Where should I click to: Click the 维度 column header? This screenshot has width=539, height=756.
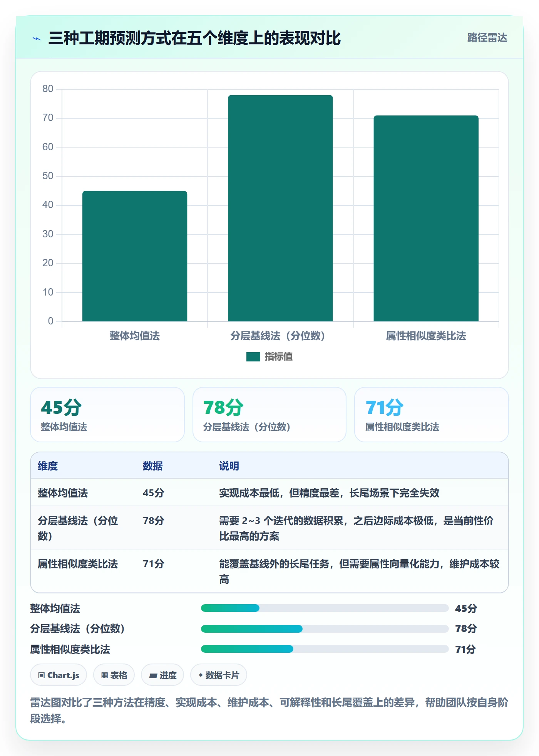[x=48, y=466]
